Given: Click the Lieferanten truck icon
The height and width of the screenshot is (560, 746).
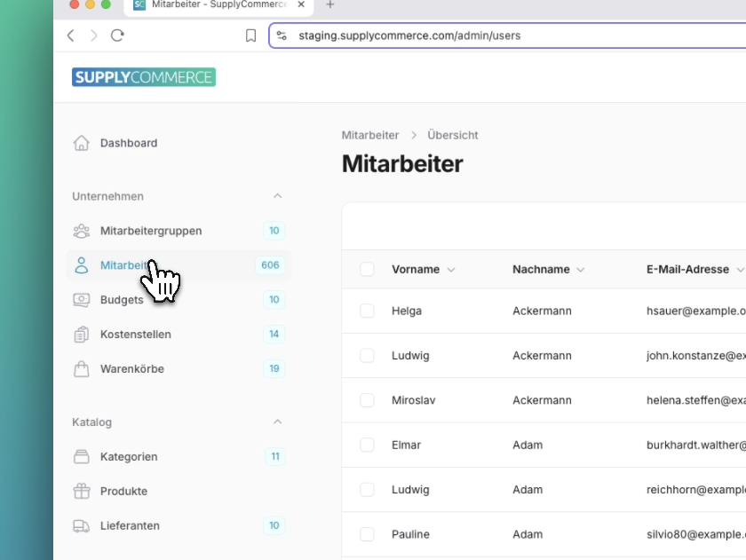Looking at the screenshot, I should pos(82,525).
